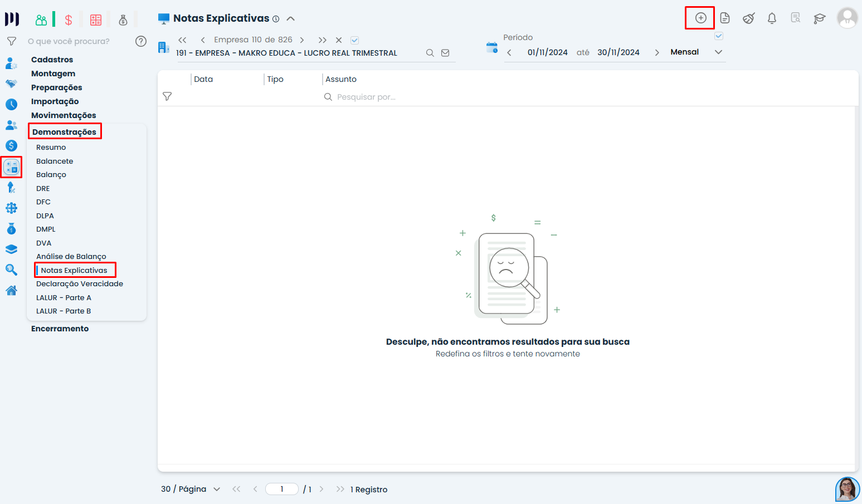862x504 pixels.
Task: Open Balancete in the Demonstrações menu
Action: pos(55,161)
